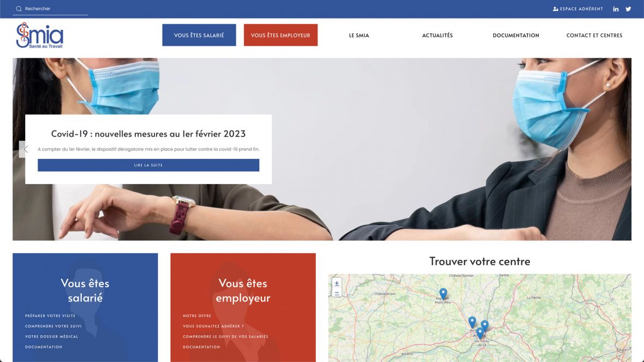Open Vous souhaitez adhérer link
The image size is (644, 362).
[213, 327]
